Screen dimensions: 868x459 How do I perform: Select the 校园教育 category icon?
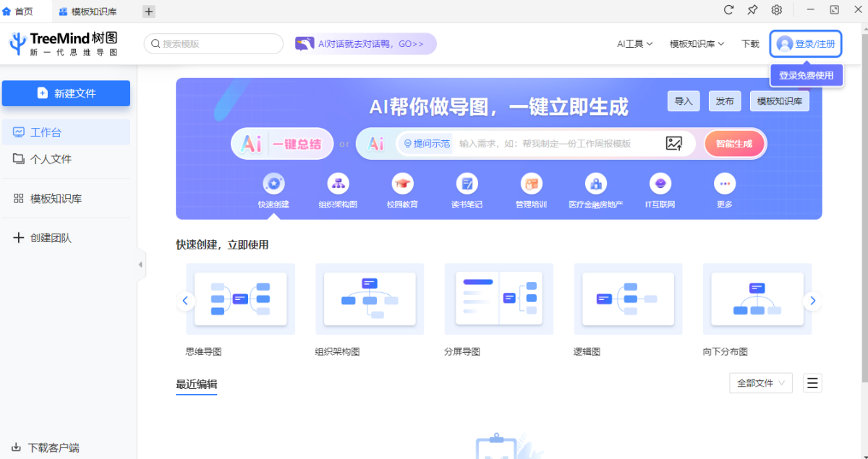point(402,184)
